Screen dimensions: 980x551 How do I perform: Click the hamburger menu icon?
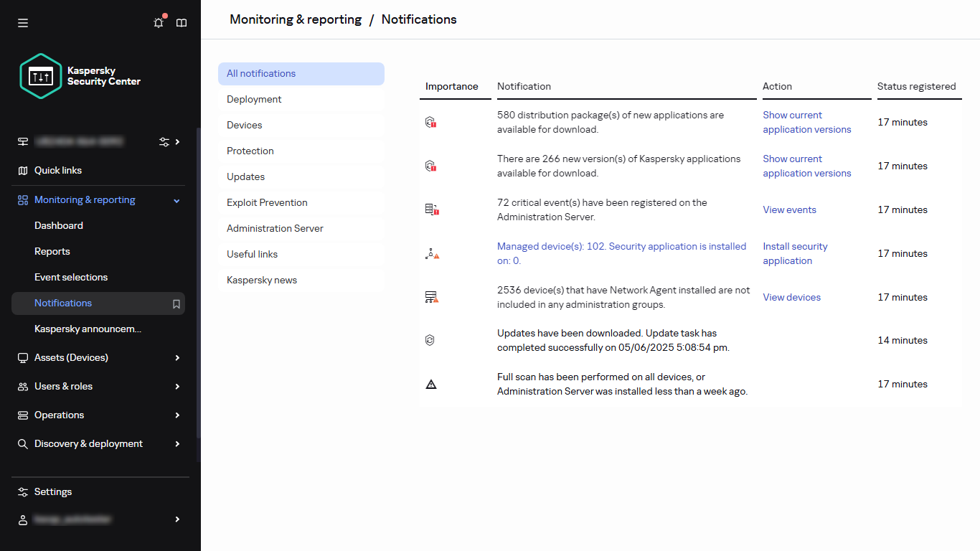click(22, 22)
